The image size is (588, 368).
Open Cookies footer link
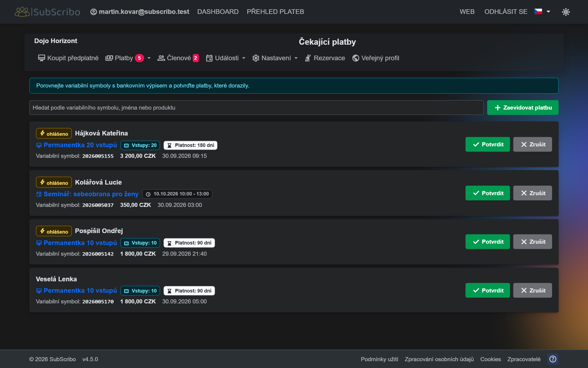(490, 359)
